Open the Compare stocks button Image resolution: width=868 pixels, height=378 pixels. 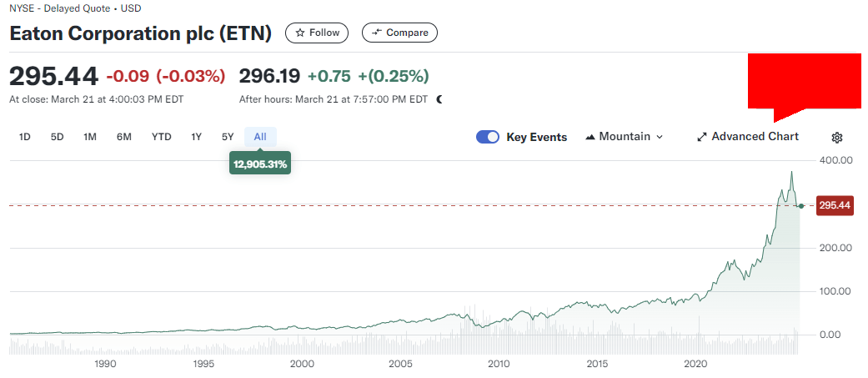399,33
